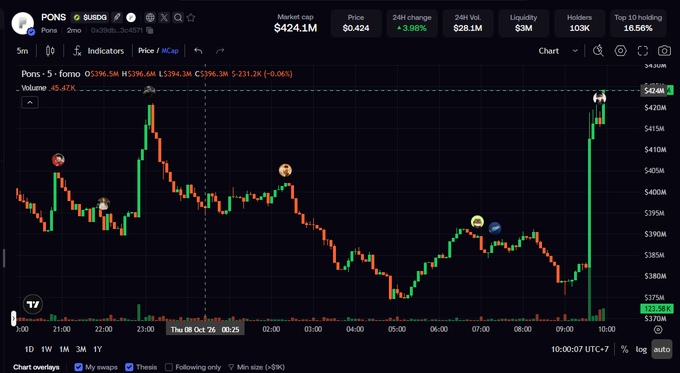680x373 pixels.
Task: Select the 3M range
Action: coord(81,349)
